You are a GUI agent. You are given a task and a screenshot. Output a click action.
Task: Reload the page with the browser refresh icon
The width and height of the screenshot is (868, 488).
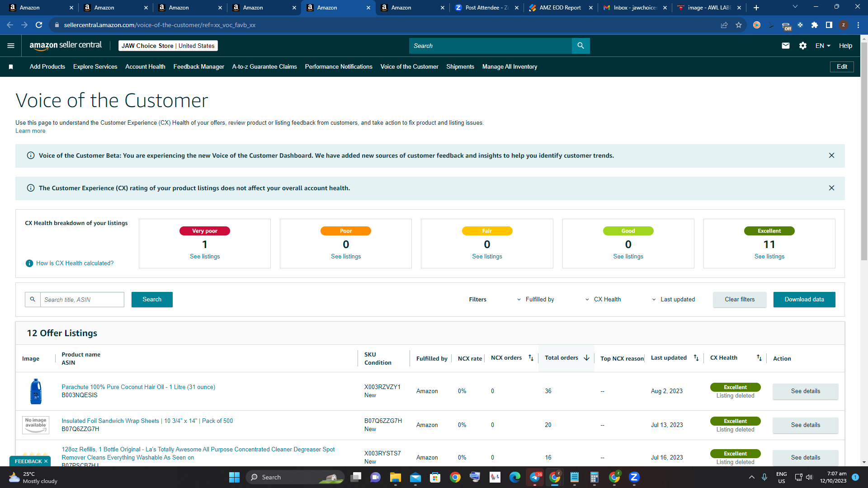coord(39,25)
